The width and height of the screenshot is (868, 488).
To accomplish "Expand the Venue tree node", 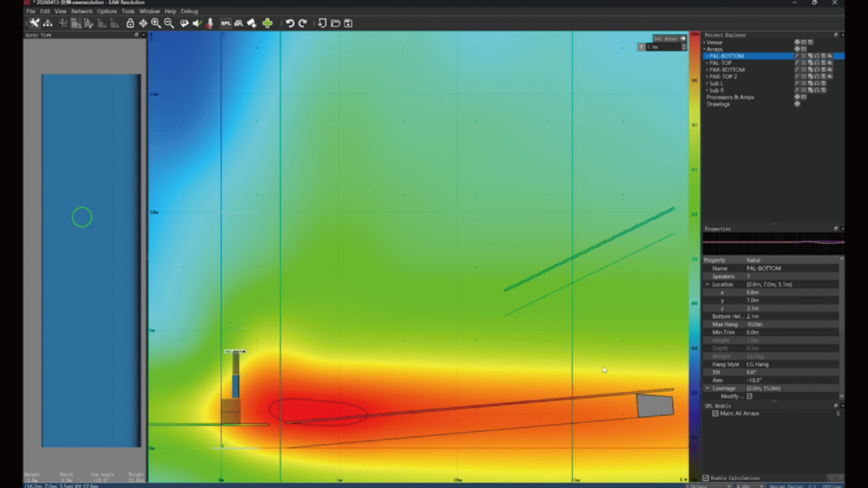I will pyautogui.click(x=704, y=43).
